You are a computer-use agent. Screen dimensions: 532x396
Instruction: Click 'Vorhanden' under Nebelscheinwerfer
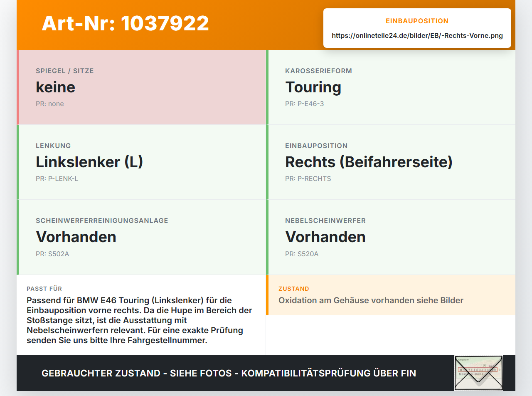tap(325, 237)
